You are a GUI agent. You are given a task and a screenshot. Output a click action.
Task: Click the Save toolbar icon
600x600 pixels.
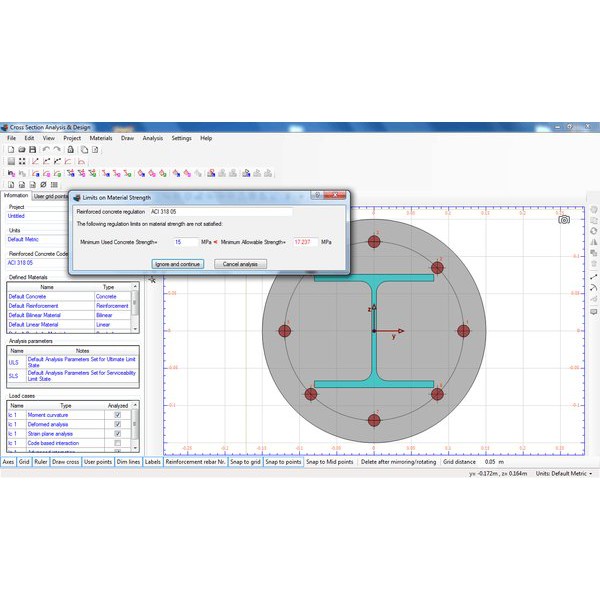click(32, 150)
